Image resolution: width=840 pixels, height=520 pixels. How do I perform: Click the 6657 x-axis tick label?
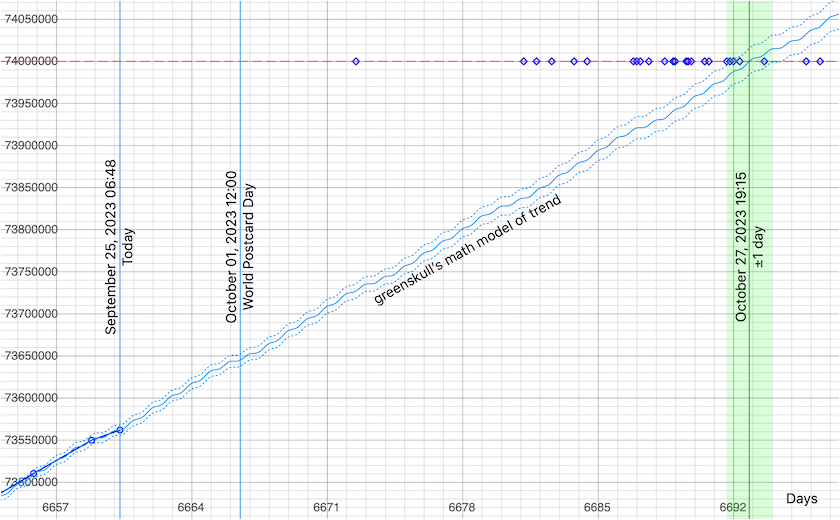point(56,508)
